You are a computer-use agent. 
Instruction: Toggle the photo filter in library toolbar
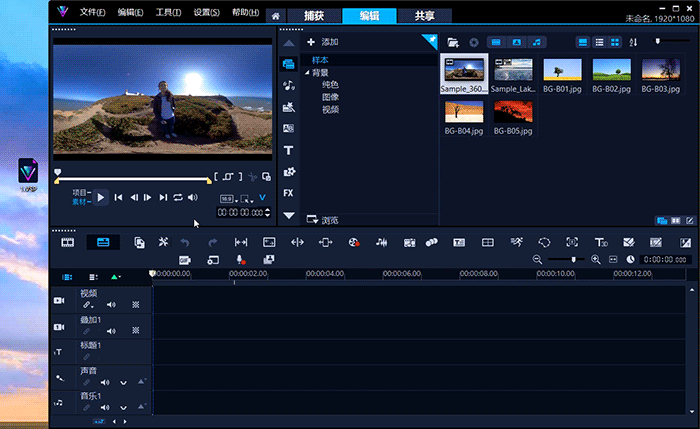[516, 42]
